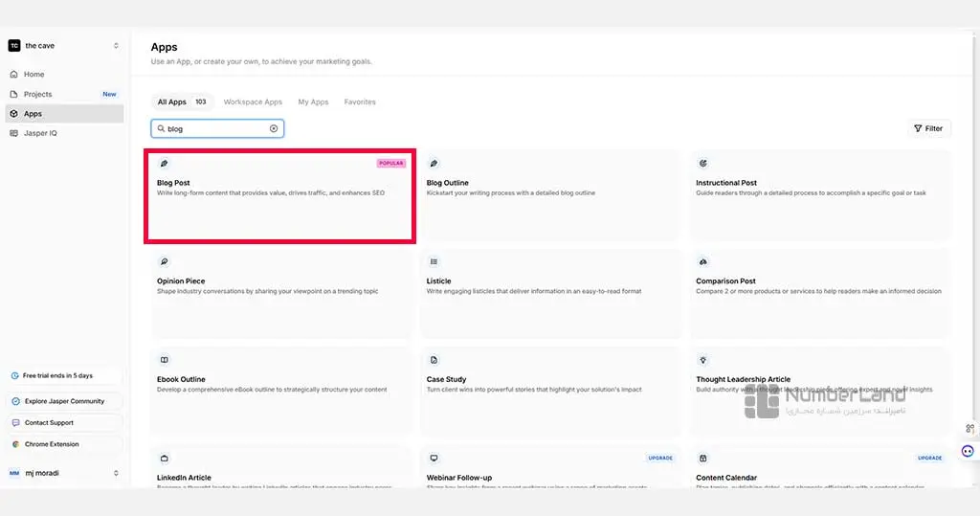Open Contact Support link
The width and height of the screenshot is (980, 516).
pyautogui.click(x=64, y=423)
